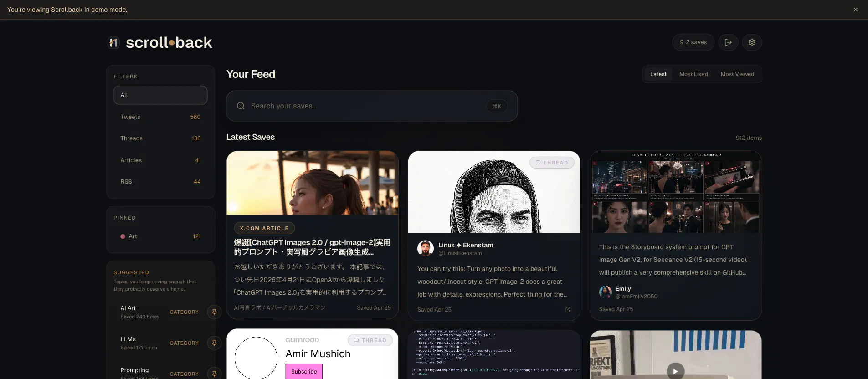The width and height of the screenshot is (868, 379).
Task: Click the X.COM ARTICLE badge
Action: (264, 228)
